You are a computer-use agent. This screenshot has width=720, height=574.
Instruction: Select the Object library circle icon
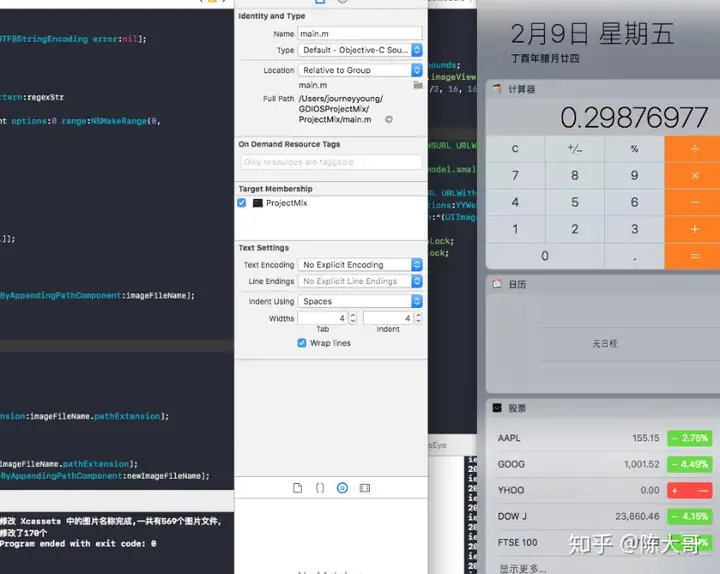[342, 488]
